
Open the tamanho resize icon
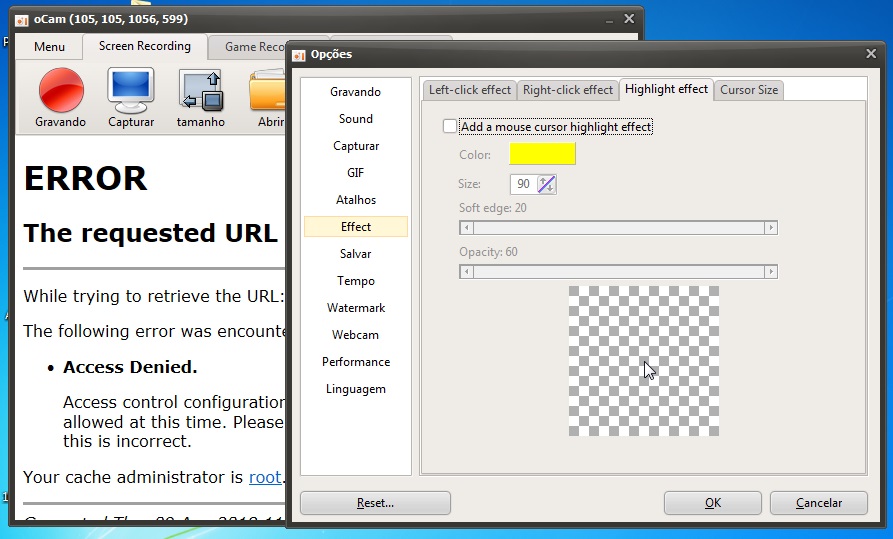pos(200,90)
